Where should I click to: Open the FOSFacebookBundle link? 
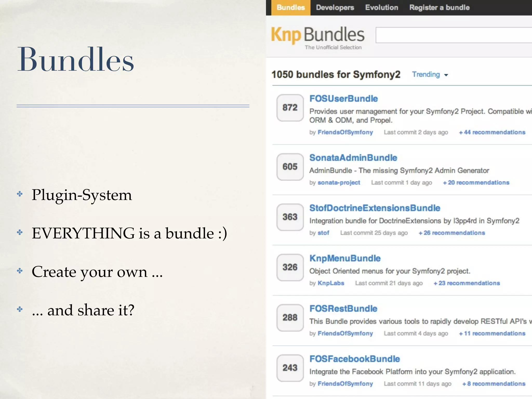(355, 359)
